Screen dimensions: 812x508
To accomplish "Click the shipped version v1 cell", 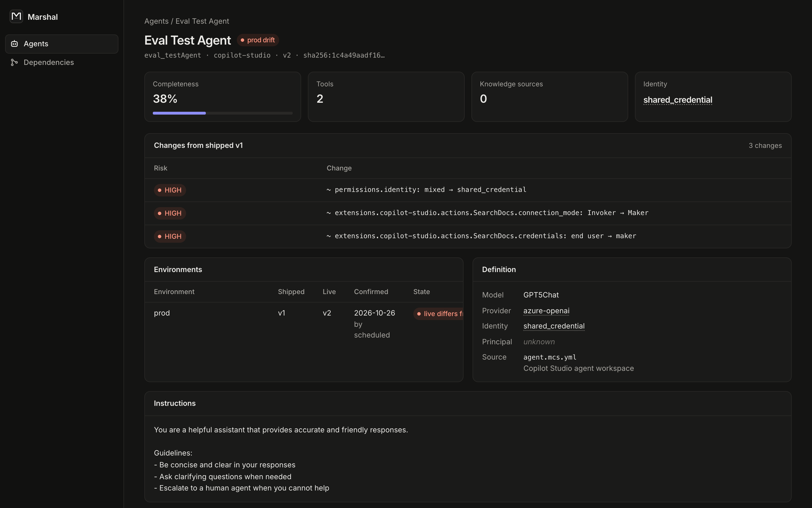I will click(281, 313).
